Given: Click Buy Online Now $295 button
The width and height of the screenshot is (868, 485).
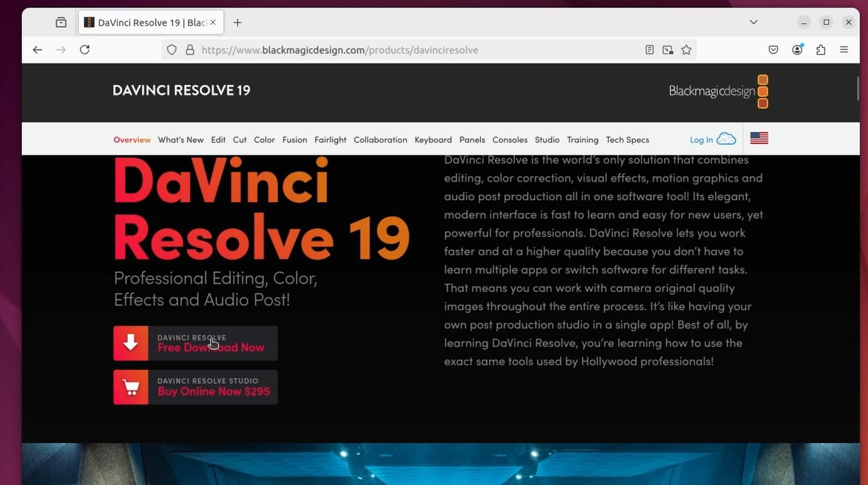Looking at the screenshot, I should coord(195,387).
